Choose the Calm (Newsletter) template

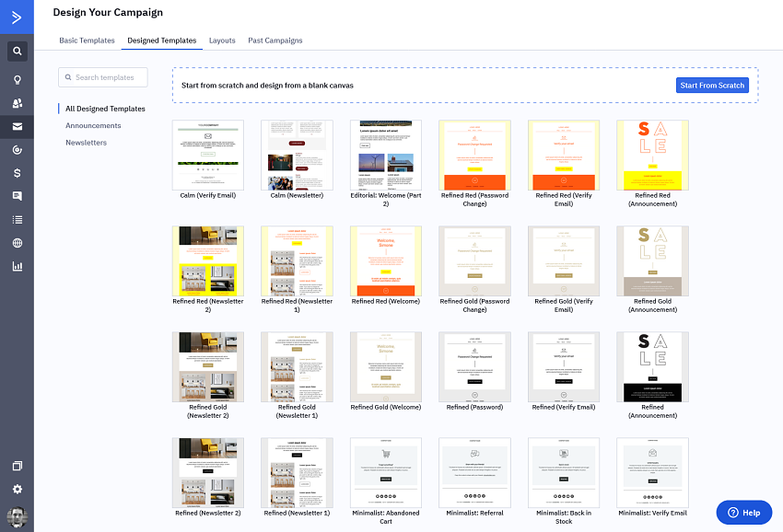click(298, 156)
